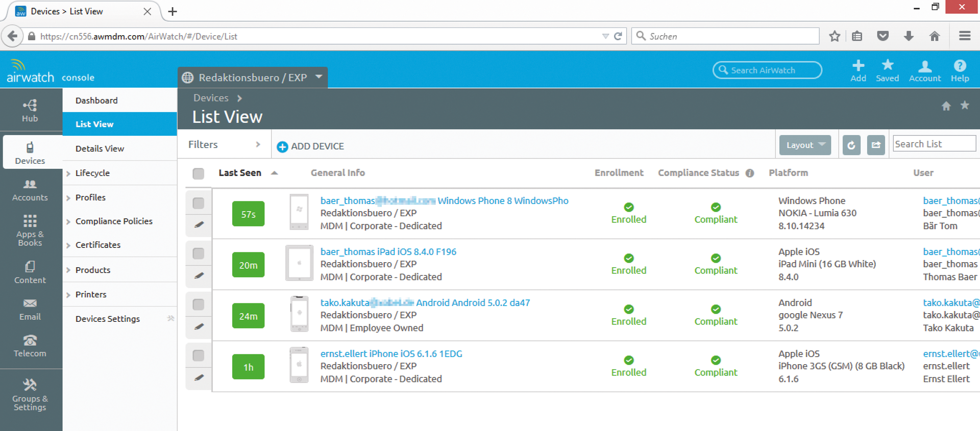Check the ernst.ellert iPhone row checkbox
The image size is (980, 431).
pyautogui.click(x=199, y=356)
